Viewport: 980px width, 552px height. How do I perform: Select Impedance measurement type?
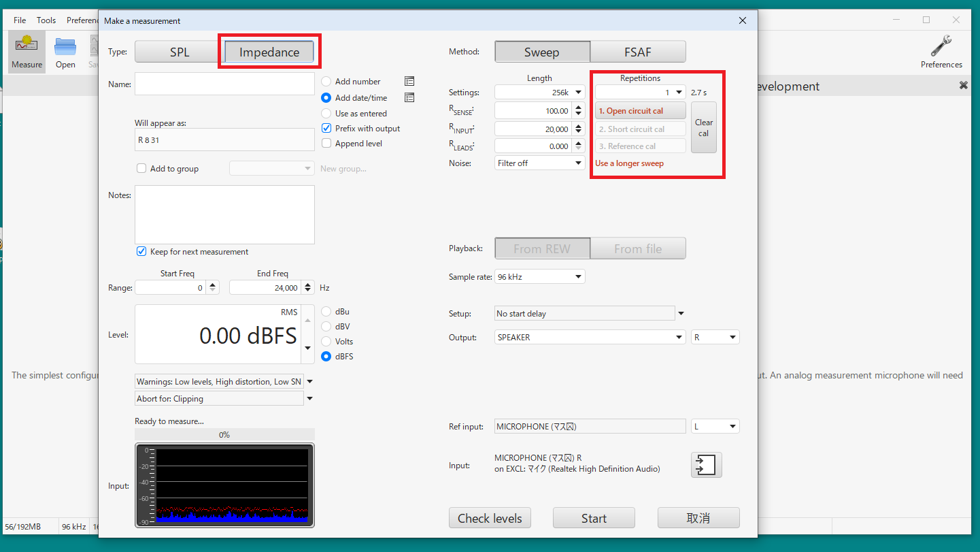coord(269,52)
